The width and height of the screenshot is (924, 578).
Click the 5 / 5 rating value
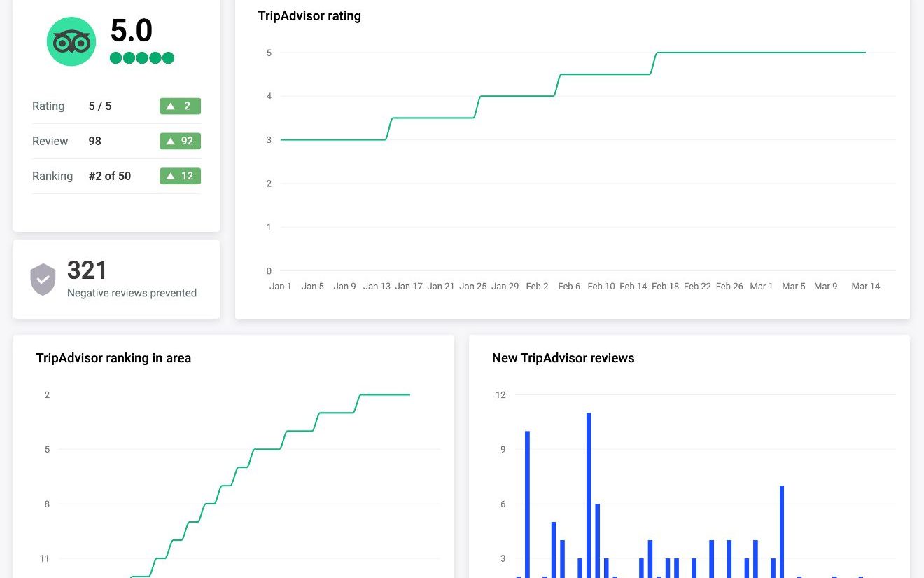pyautogui.click(x=100, y=106)
